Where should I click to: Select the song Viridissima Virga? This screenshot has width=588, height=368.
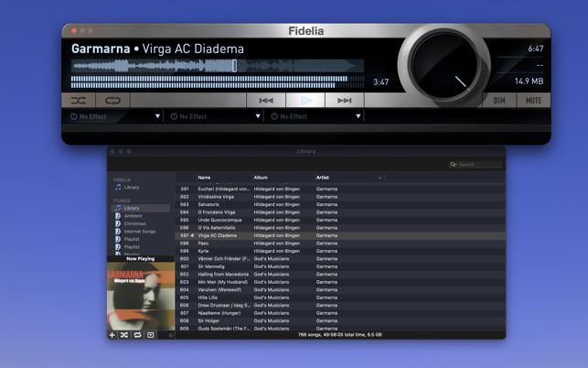click(x=216, y=197)
